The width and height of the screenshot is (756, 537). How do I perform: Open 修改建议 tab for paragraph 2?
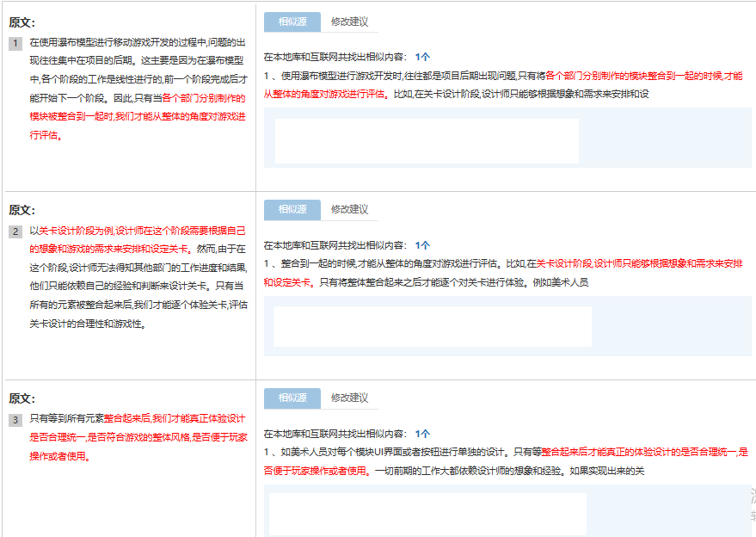point(349,210)
